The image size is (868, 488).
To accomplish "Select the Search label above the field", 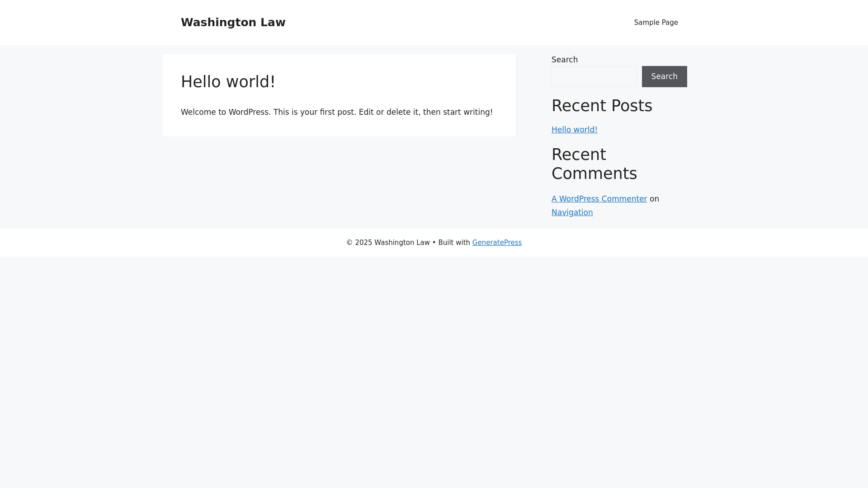I will coord(564,60).
